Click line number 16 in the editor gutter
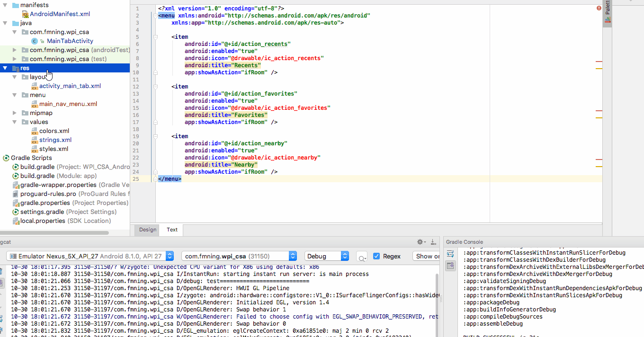The image size is (644, 337). 136,115
